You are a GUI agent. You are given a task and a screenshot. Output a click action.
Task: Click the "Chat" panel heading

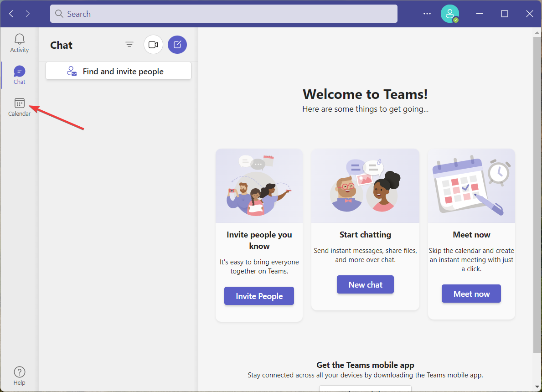(x=61, y=45)
